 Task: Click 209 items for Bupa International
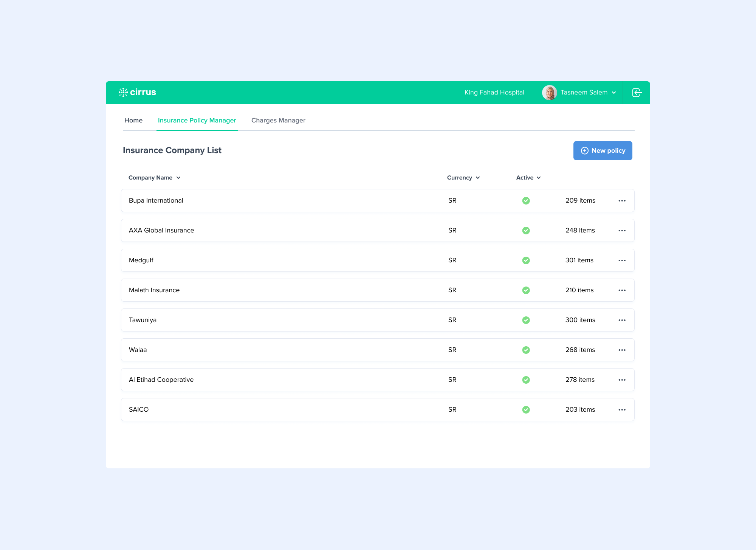point(580,200)
